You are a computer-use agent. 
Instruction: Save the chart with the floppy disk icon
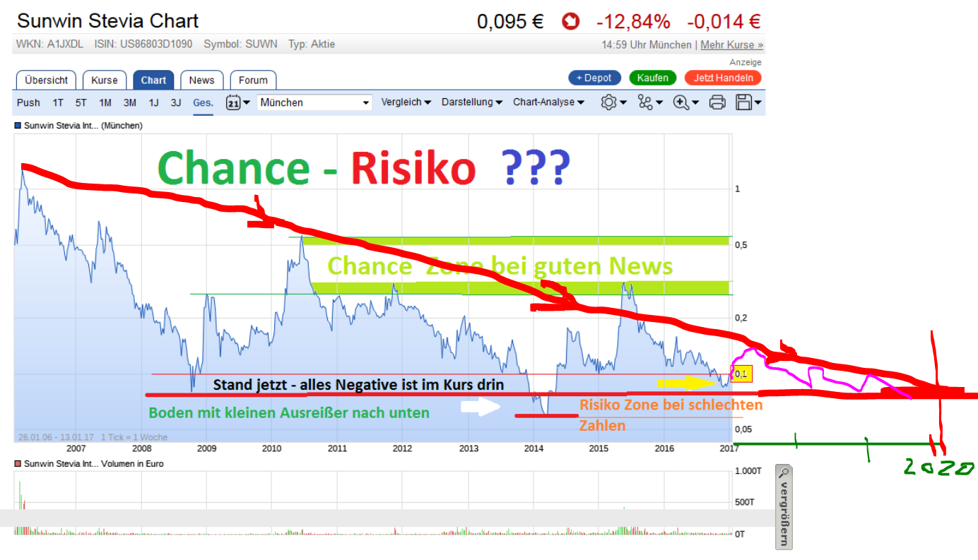click(748, 102)
